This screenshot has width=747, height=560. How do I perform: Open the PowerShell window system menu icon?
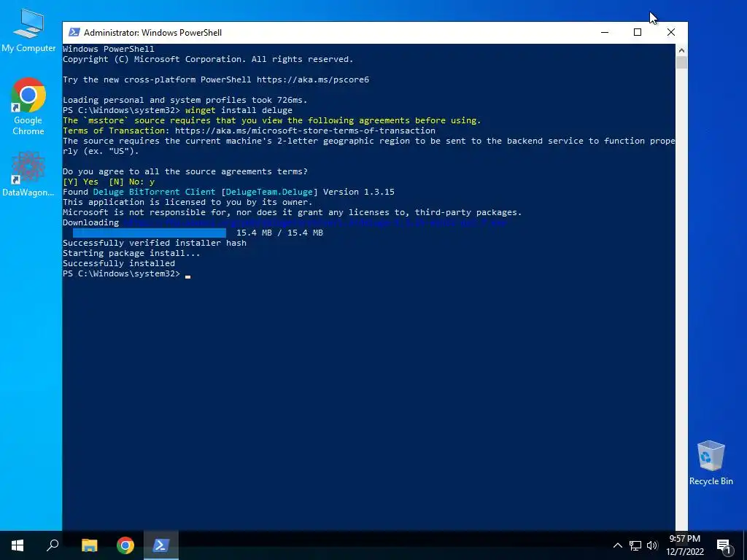74,32
